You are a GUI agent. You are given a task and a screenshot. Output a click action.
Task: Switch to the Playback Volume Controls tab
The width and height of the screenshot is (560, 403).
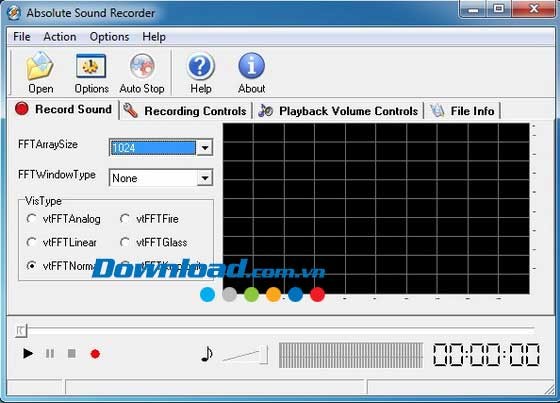(x=338, y=111)
